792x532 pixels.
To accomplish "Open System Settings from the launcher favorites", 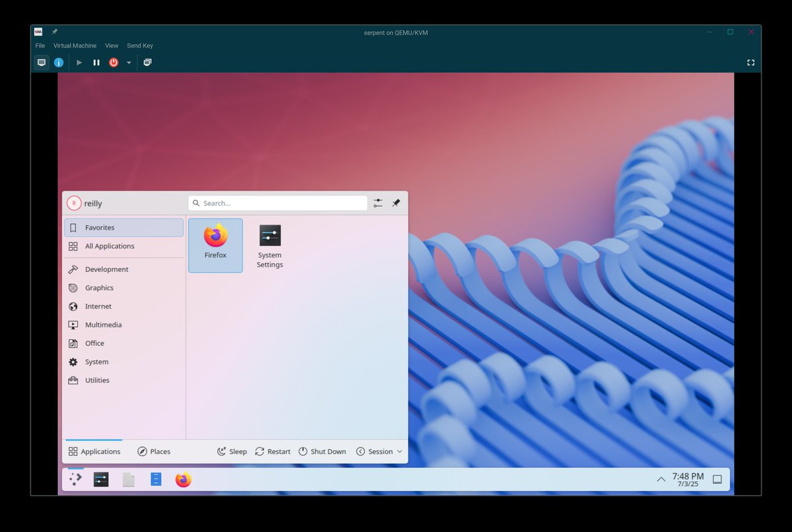I will click(269, 244).
